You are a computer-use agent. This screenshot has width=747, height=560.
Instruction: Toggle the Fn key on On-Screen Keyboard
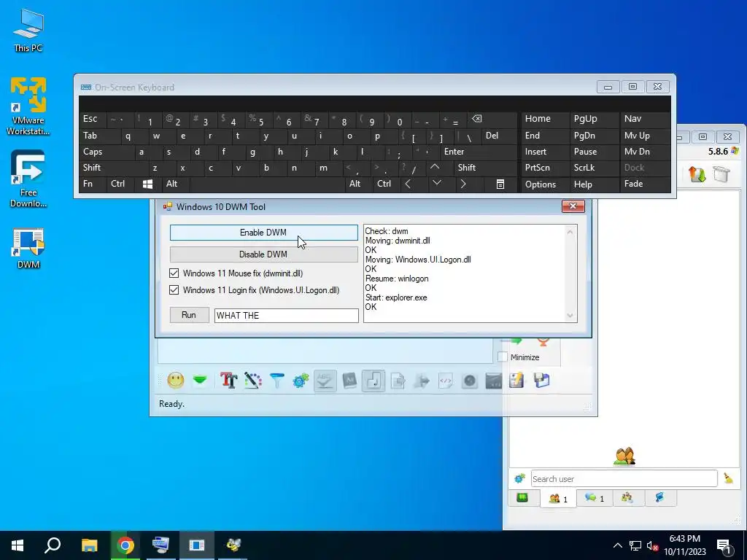pyautogui.click(x=93, y=184)
